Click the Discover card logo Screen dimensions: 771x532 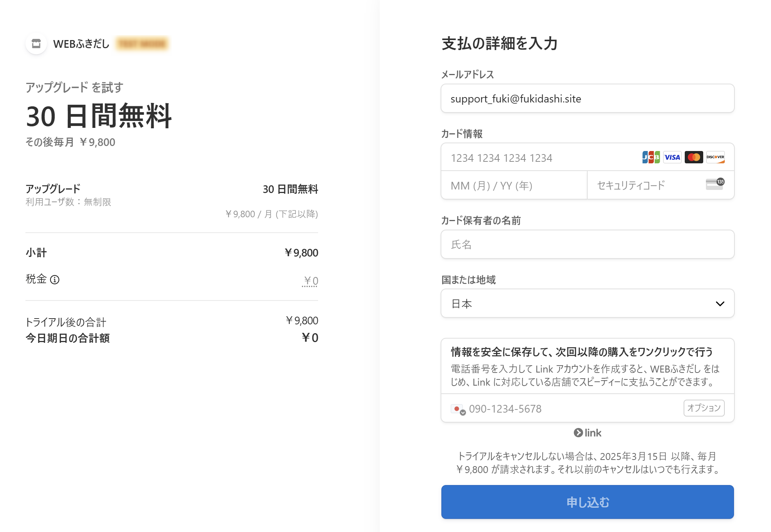716,157
